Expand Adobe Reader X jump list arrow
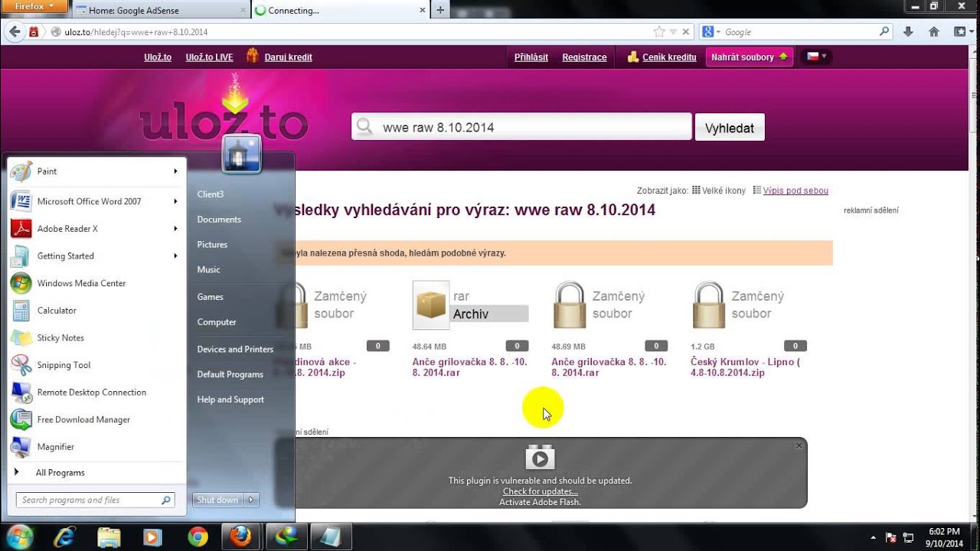This screenshot has width=980, height=551. [176, 229]
